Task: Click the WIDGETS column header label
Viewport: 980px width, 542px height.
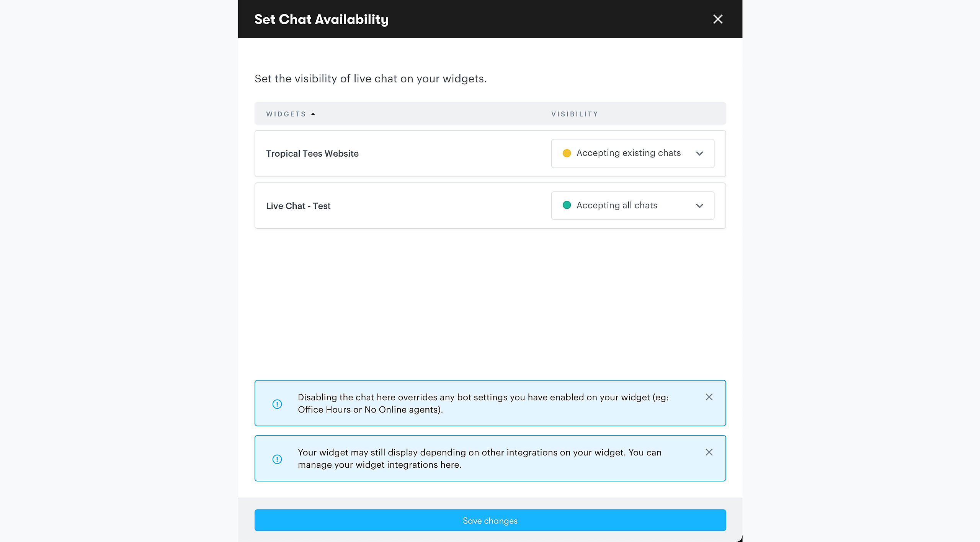Action: [286, 114]
